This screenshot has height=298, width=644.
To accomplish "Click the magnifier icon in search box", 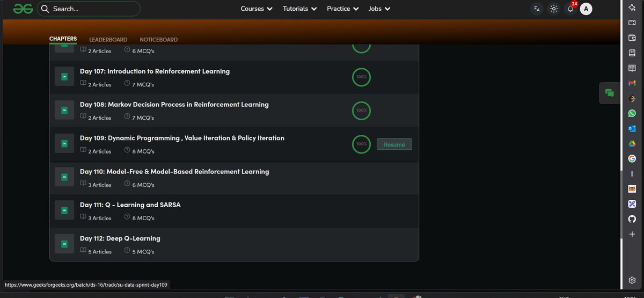I will click(x=45, y=9).
